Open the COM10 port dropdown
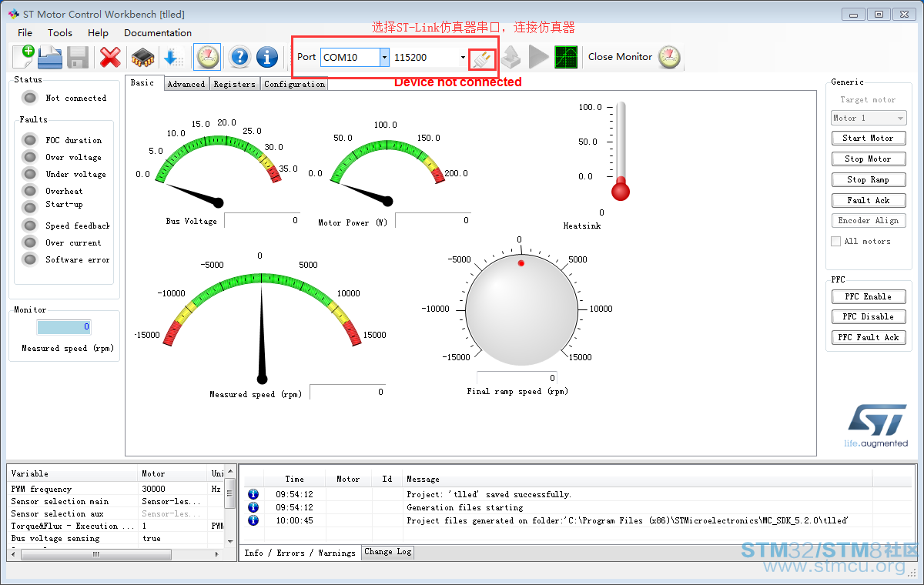 [x=384, y=57]
